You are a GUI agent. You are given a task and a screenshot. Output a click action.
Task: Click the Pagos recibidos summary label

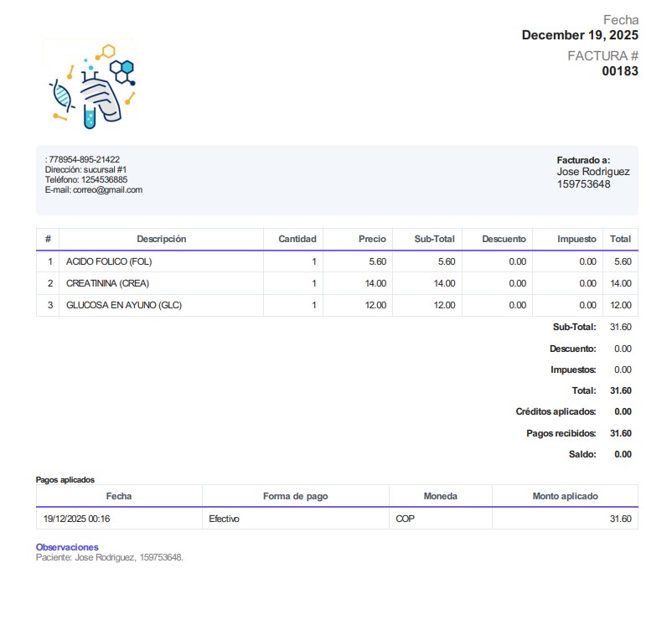pos(561,434)
